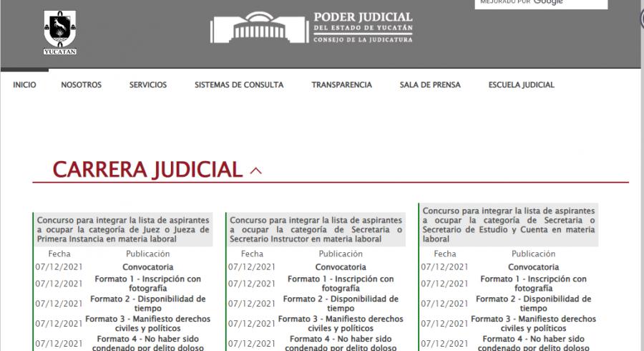
Task: Open Formato 2 in Secretario Instructor concurso
Action: tap(341, 304)
